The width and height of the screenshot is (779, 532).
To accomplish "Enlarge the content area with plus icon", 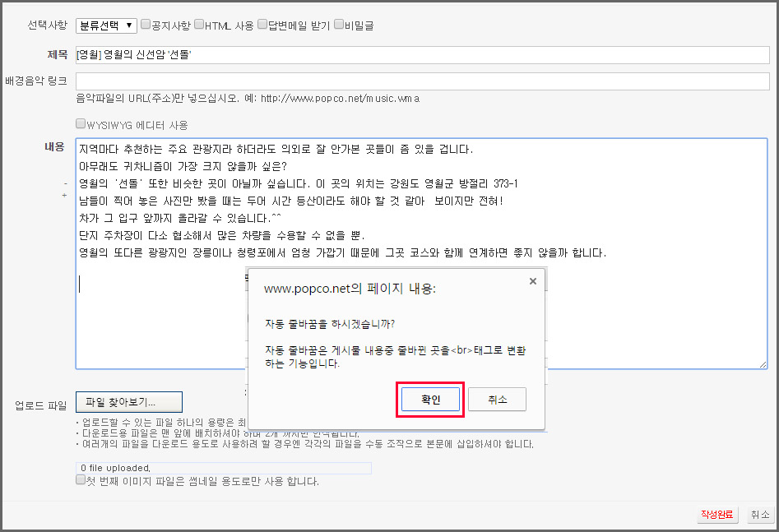I will 65,195.
